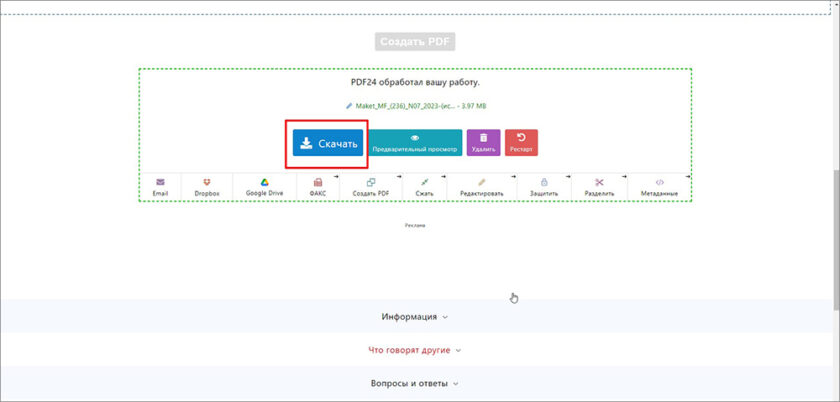Expand the Вопросы и ответы section

[x=415, y=384]
